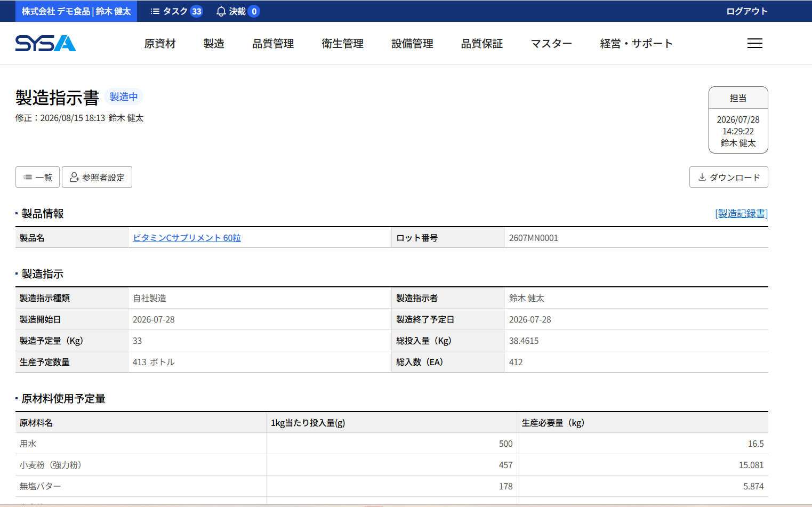Click the 用水 raw material row

tap(392, 444)
